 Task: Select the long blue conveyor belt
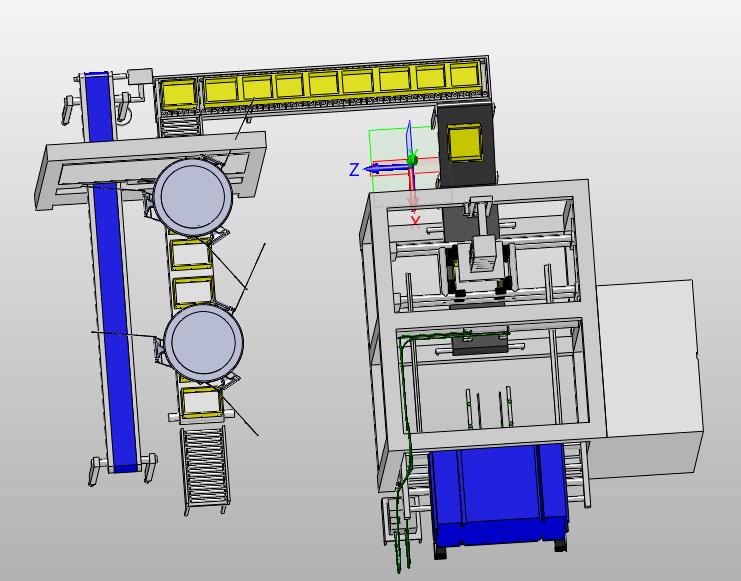pyautogui.click(x=116, y=326)
